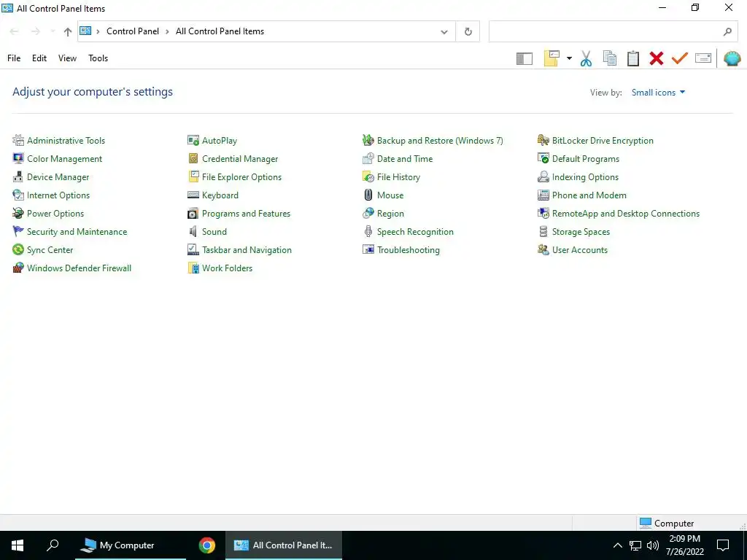Open Backup and Restore (Windows 7) link
The width and height of the screenshot is (747, 560).
click(x=440, y=141)
